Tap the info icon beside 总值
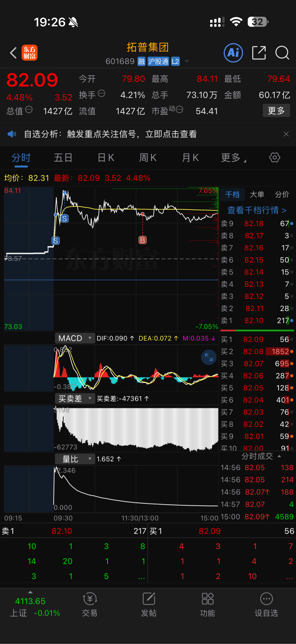Viewport: 296px width, 644px height. (x=29, y=110)
